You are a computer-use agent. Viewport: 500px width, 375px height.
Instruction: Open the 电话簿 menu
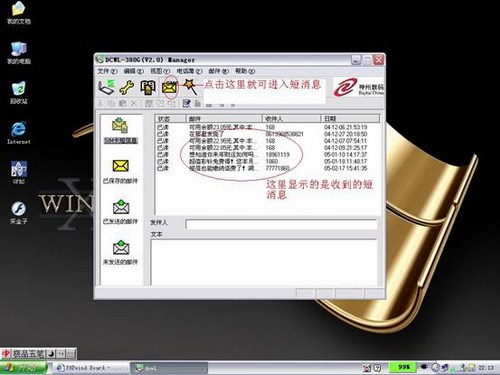(189, 71)
